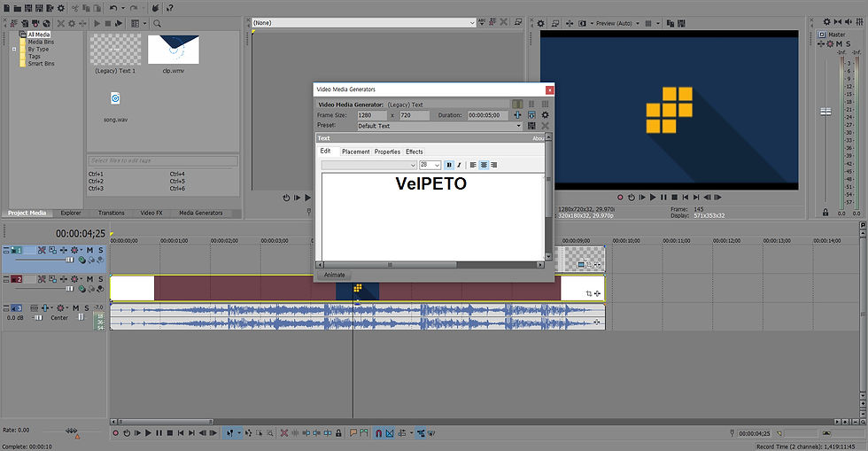Select Media Bins in the media tree
Viewport: 868px width, 451px height.
coord(41,43)
